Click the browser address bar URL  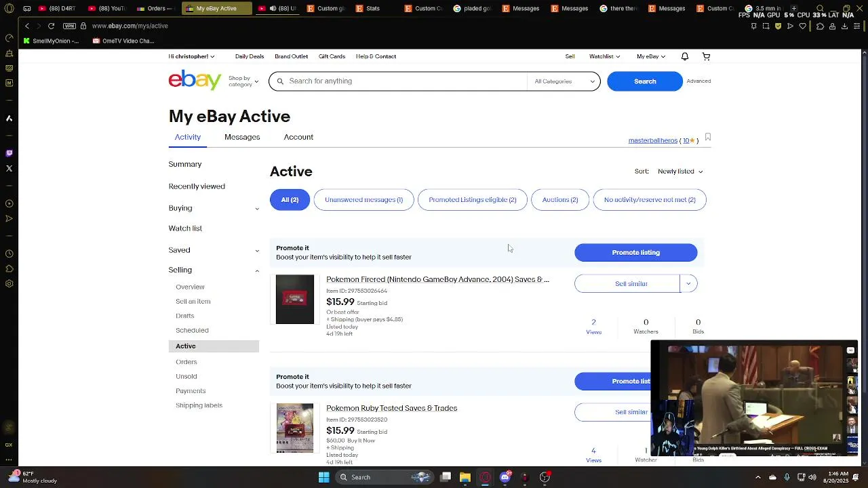point(130,26)
